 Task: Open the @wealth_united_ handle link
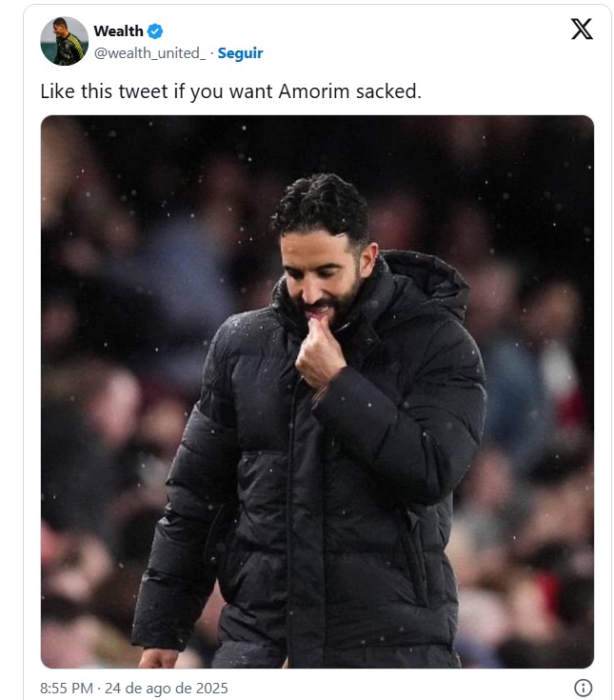pyautogui.click(x=149, y=53)
